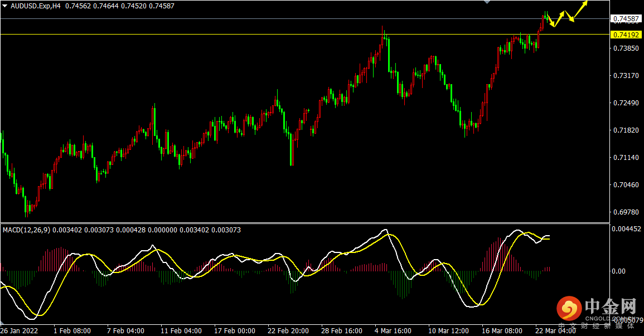Click the MACD(12,26,9) indicator label
This screenshot has height=336, width=644.
[x=26, y=230]
